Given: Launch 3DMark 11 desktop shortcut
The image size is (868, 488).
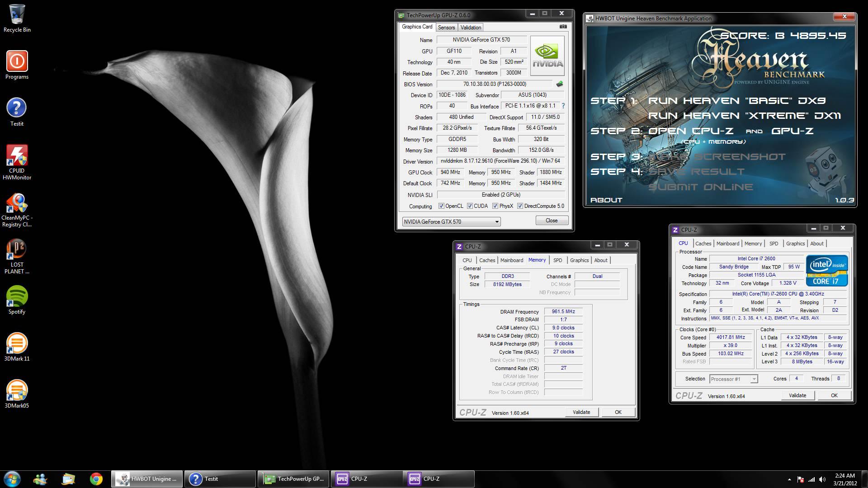Looking at the screenshot, I should pos(17,347).
